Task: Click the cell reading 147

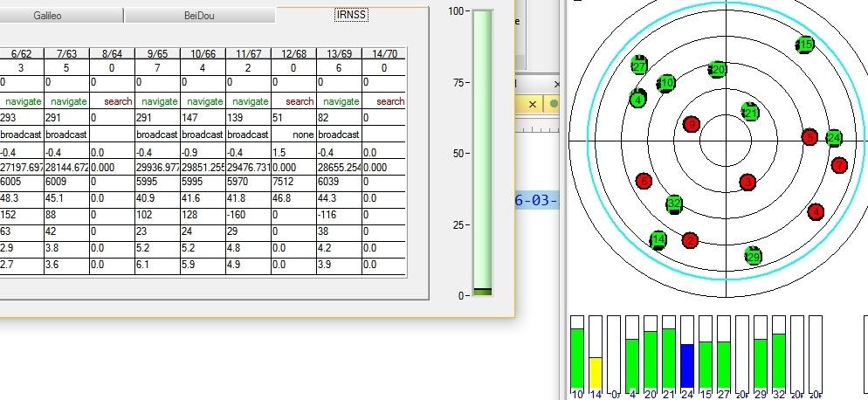Action: click(203, 118)
